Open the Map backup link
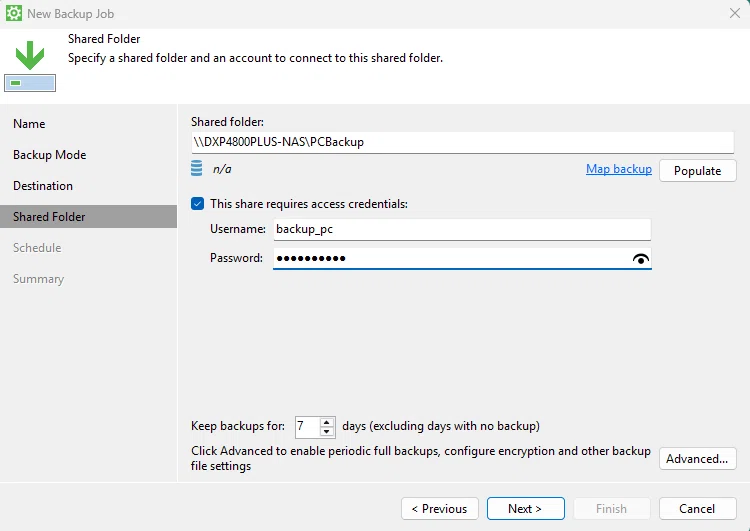750x531 pixels. pyautogui.click(x=619, y=169)
